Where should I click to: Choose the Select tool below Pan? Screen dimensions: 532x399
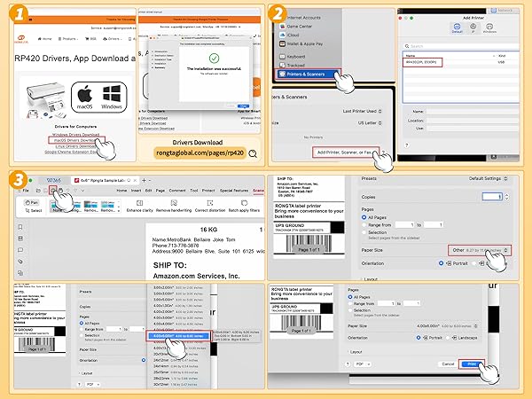(34, 211)
